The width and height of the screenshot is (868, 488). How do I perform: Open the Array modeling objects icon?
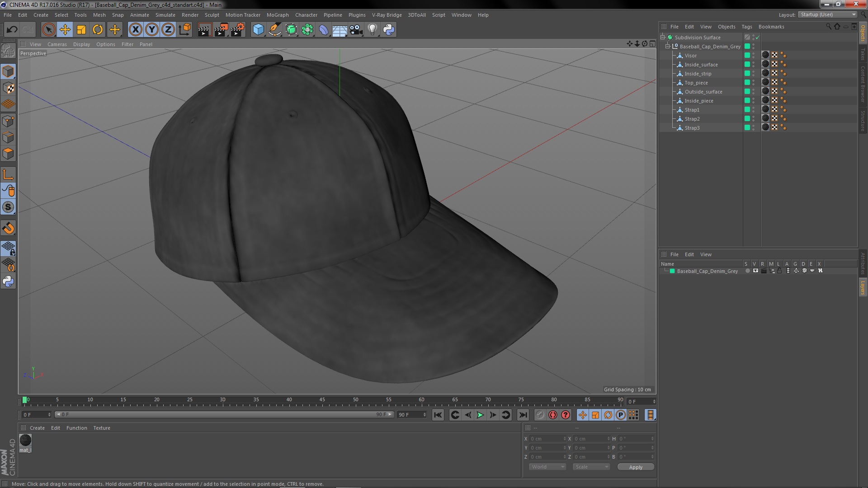(307, 30)
